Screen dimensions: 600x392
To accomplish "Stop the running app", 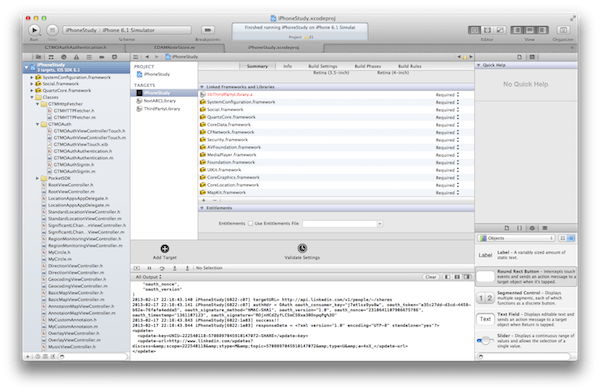I will [52, 30].
